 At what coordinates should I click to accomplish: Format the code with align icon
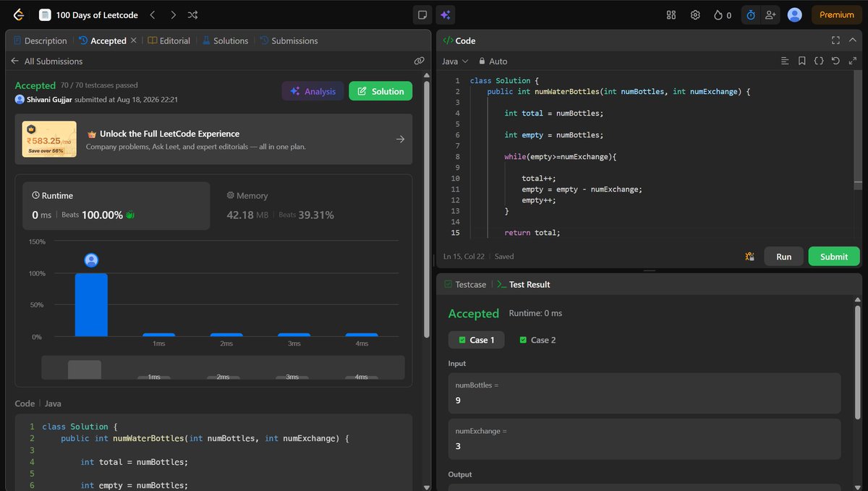(785, 61)
